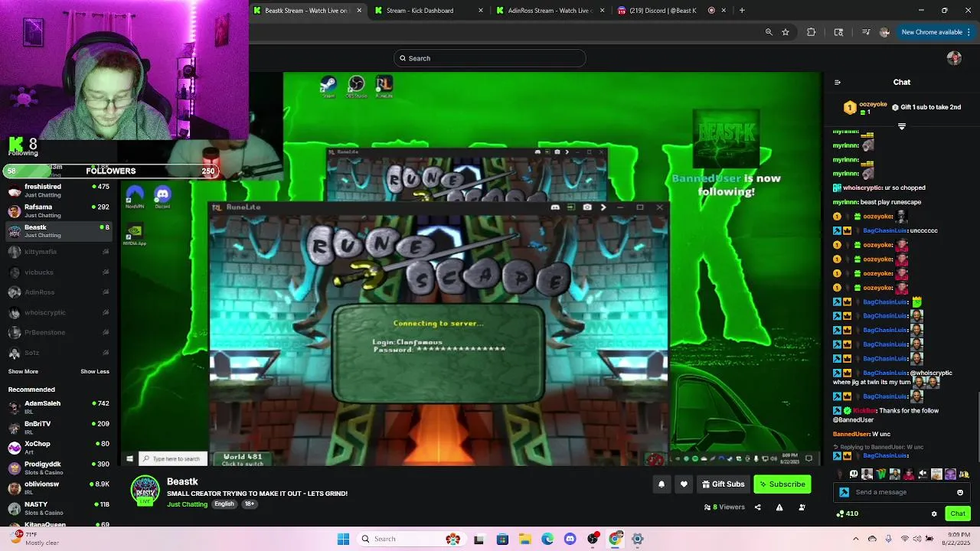Open freshistired channel in Following list
This screenshot has height=551, width=980.
tap(59, 189)
